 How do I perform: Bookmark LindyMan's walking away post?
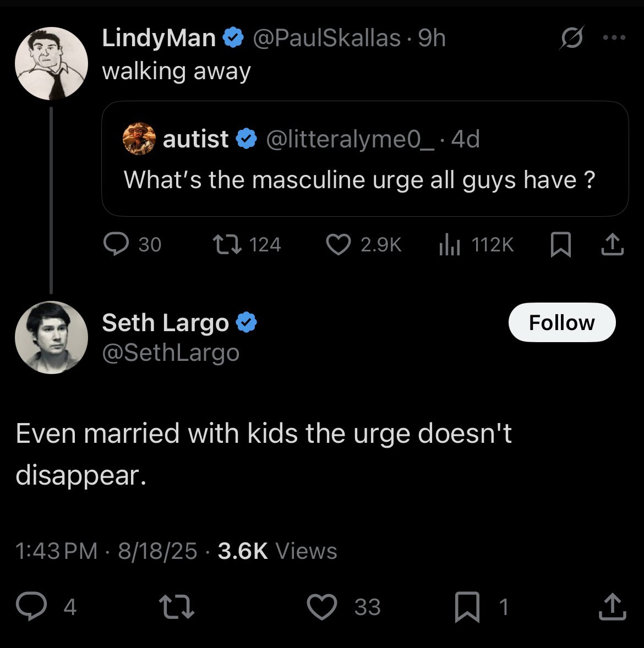coord(561,245)
